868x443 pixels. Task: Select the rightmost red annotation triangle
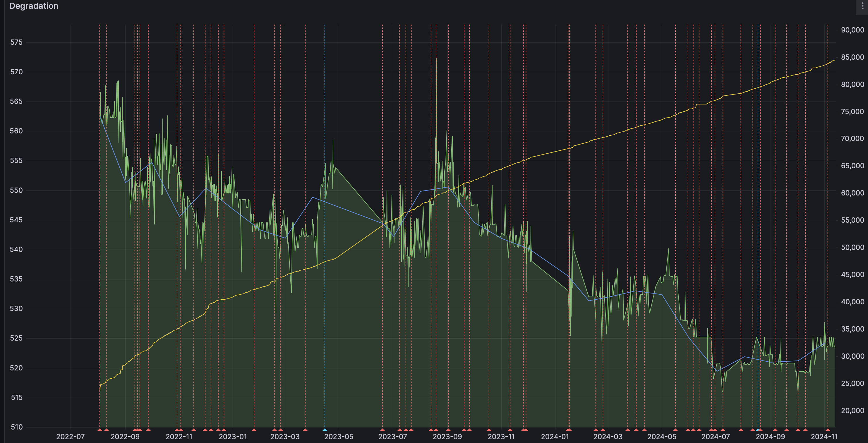click(x=828, y=430)
